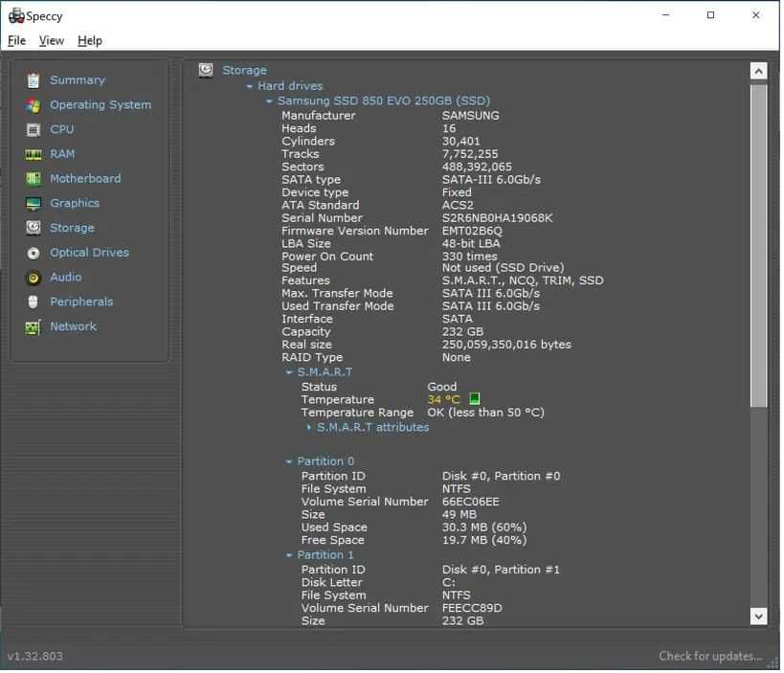Click the Disk Letter C: value
The width and height of the screenshot is (784, 673).
pos(449,582)
